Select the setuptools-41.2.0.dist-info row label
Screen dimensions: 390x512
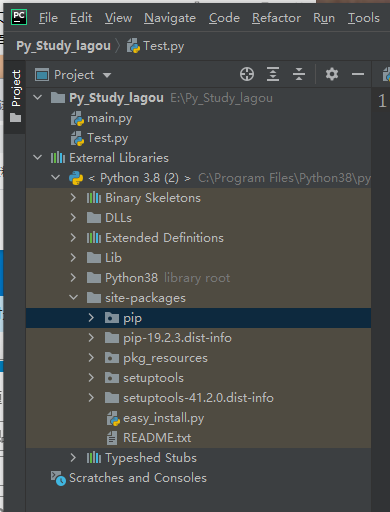(x=198, y=398)
